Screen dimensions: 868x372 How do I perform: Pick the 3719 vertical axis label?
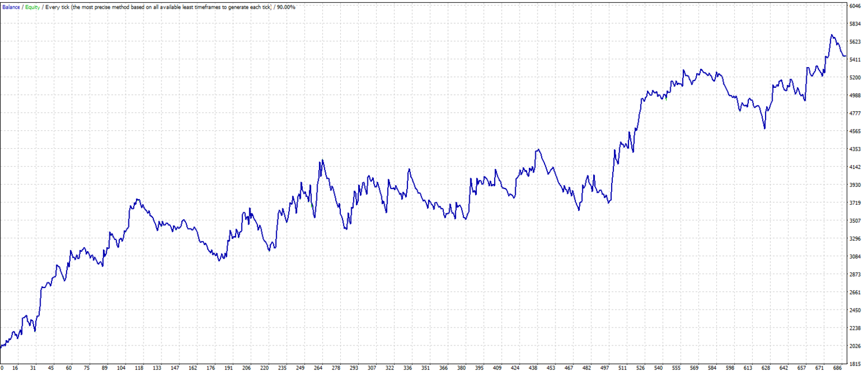point(855,202)
